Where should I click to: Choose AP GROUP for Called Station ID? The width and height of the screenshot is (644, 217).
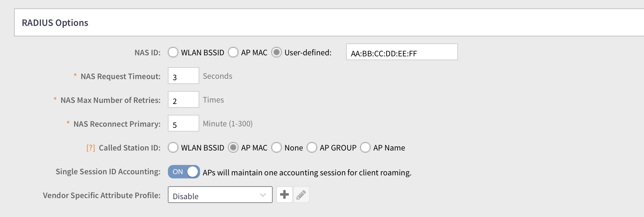point(312,148)
